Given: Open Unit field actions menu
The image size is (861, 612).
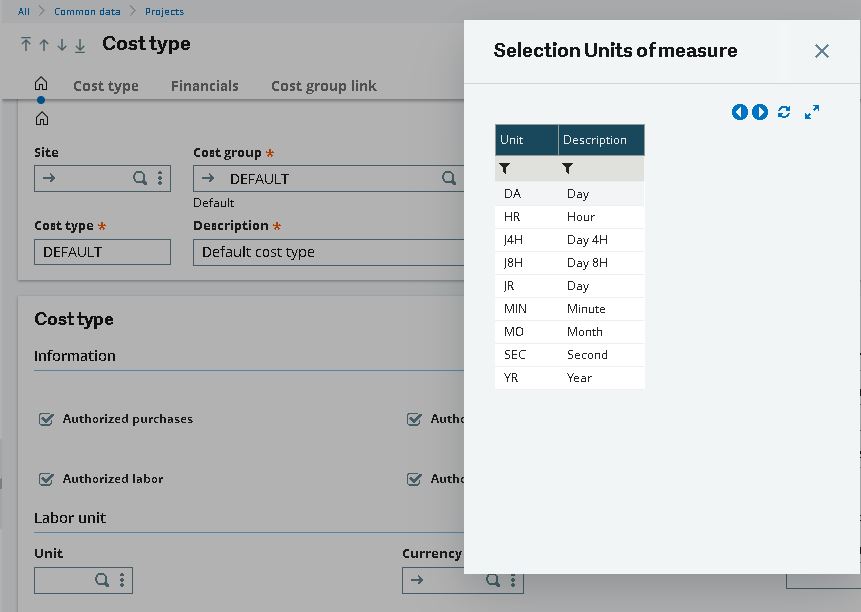Looking at the screenshot, I should pyautogui.click(x=122, y=580).
